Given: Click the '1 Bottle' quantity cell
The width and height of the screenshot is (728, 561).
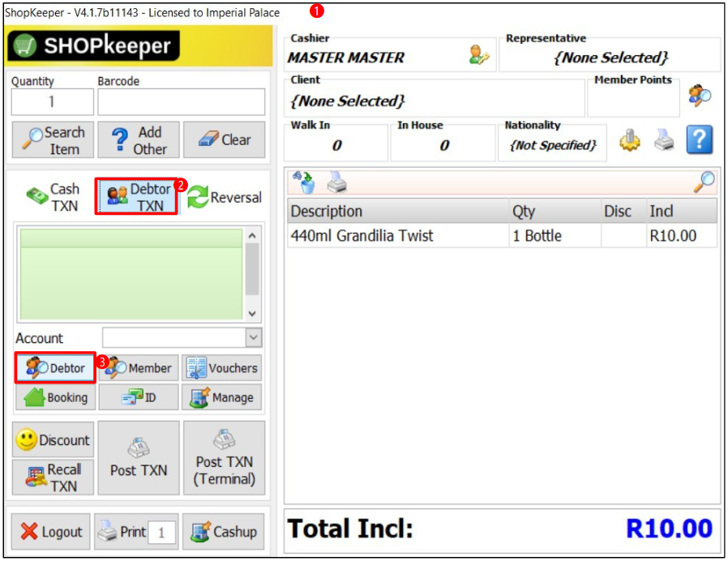Looking at the screenshot, I should tap(555, 236).
